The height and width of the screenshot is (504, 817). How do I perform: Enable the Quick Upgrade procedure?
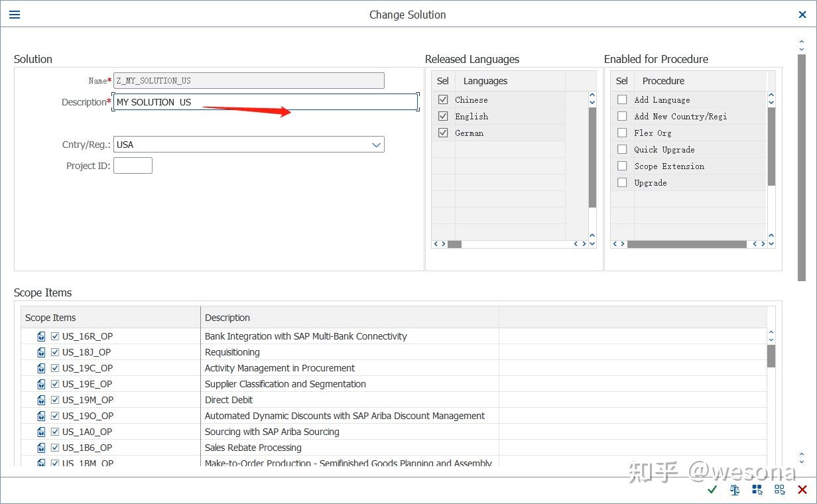[x=621, y=149]
